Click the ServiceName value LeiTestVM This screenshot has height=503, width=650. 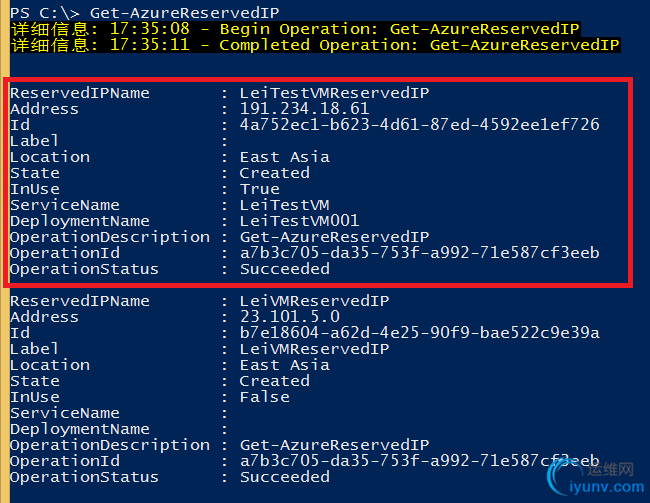click(284, 205)
